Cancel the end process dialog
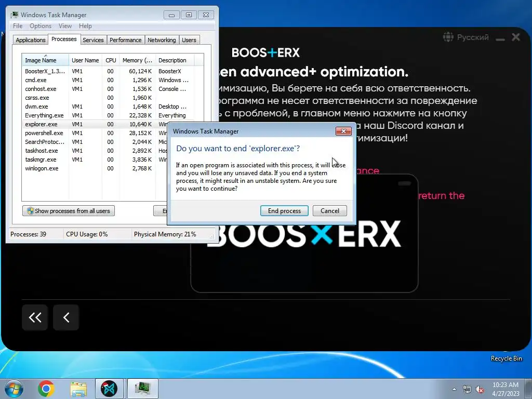The image size is (532, 399). tap(330, 211)
